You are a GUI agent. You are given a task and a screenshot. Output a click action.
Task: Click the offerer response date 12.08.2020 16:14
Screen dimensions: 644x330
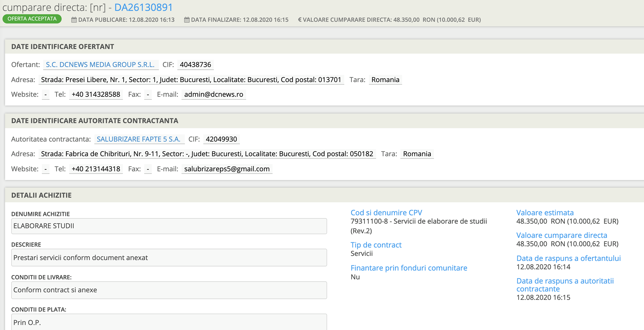pos(543,267)
